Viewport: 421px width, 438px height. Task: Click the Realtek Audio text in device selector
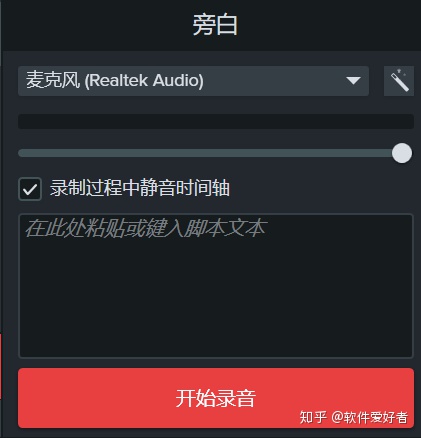pos(144,81)
